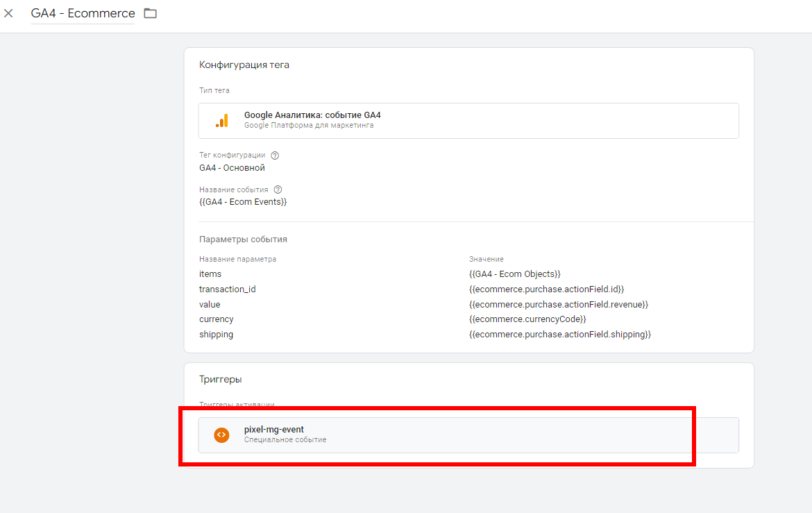The width and height of the screenshot is (812, 513).
Task: Click the {{GA4 - Ecom Events}} event name
Action: point(243,202)
